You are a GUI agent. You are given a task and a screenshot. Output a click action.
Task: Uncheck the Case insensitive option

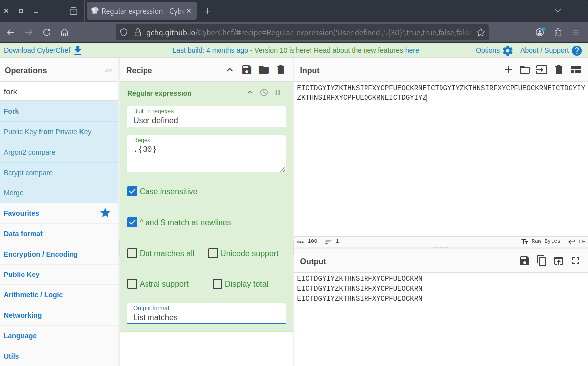132,192
